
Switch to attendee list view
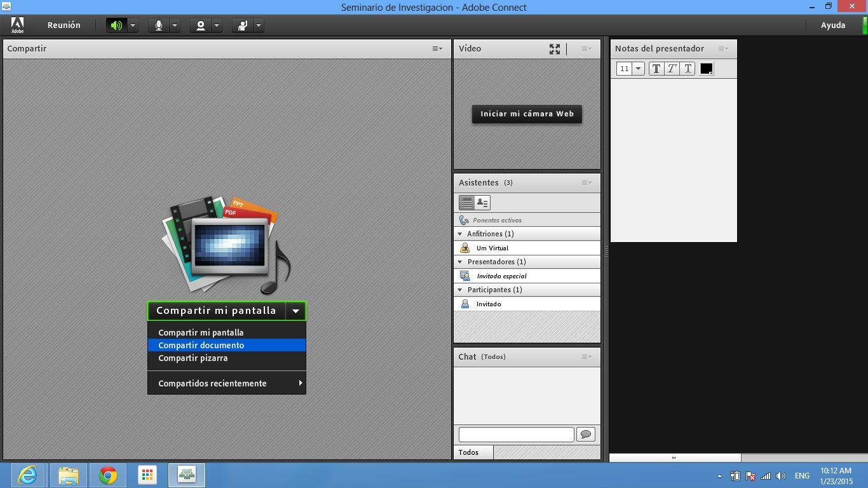pyautogui.click(x=466, y=203)
